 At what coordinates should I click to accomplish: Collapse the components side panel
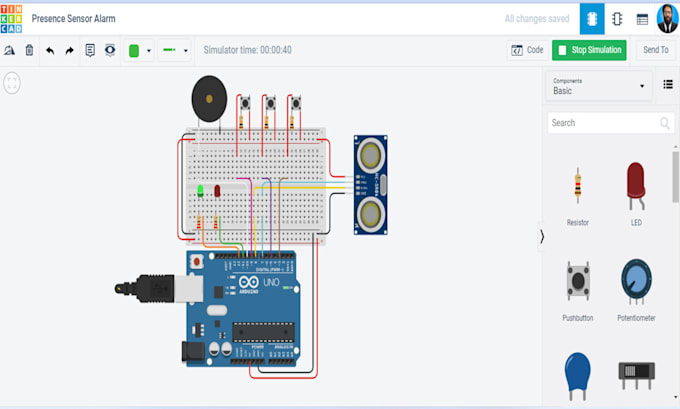pyautogui.click(x=542, y=237)
